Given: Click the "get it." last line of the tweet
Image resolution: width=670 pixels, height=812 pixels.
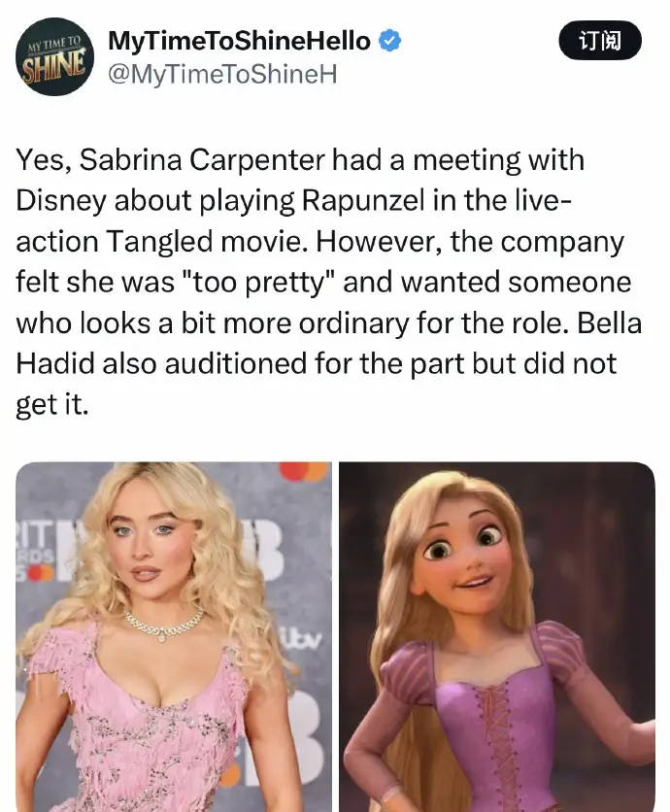Looking at the screenshot, I should coord(52,405).
